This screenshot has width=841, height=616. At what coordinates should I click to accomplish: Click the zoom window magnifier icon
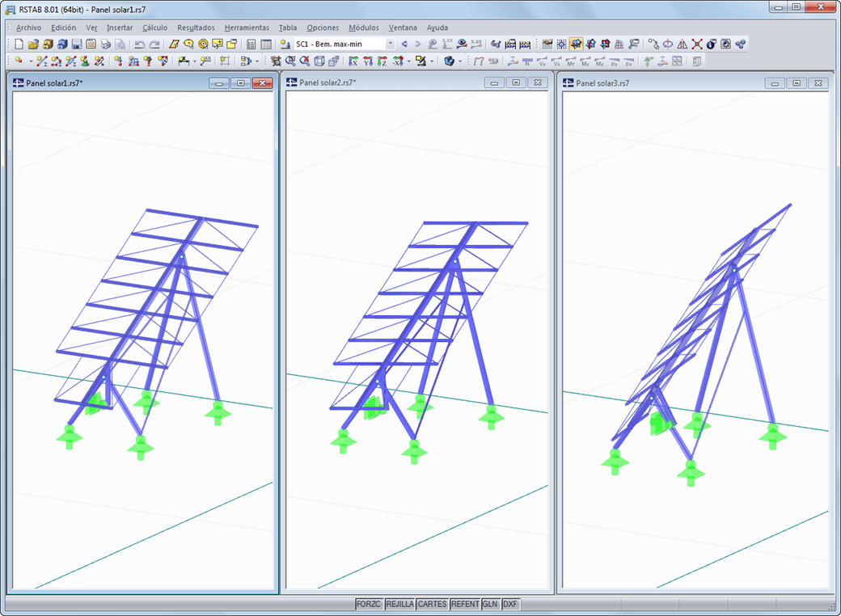click(290, 61)
